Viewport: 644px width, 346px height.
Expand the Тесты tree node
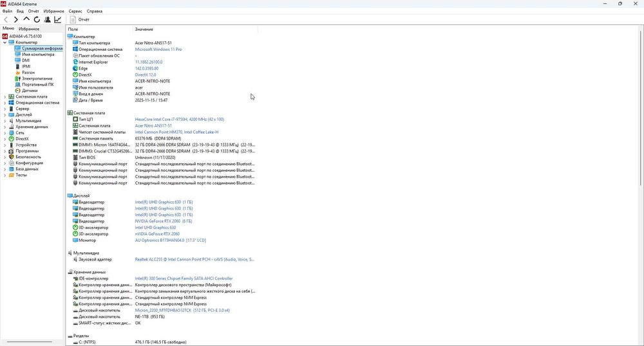tap(5, 175)
